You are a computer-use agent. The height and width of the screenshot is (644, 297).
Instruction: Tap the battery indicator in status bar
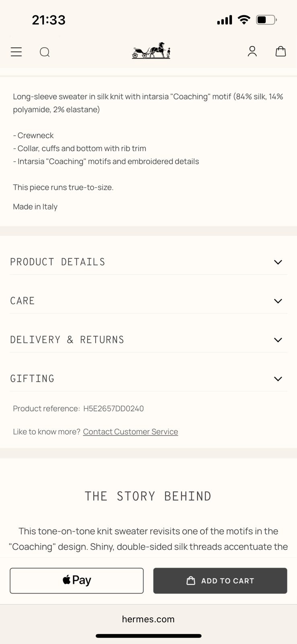(266, 20)
